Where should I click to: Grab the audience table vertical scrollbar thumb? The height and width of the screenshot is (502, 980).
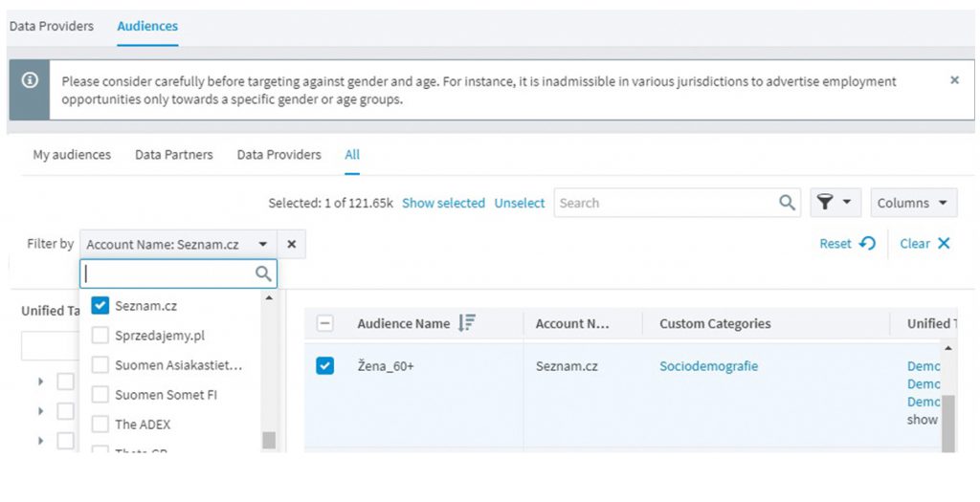948,424
